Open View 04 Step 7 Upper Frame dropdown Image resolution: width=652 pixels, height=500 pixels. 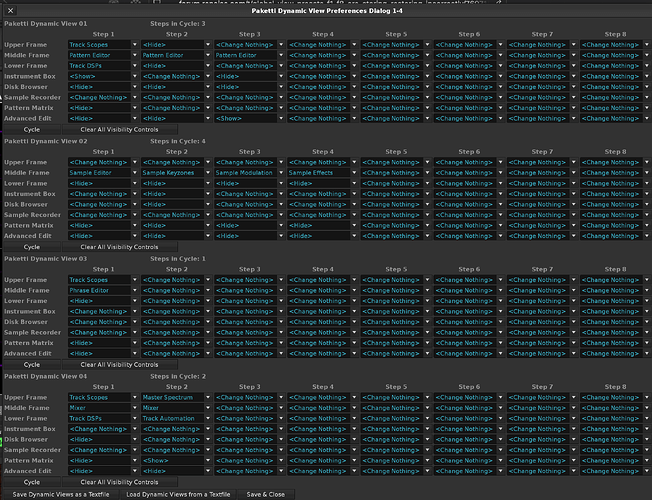542,397
